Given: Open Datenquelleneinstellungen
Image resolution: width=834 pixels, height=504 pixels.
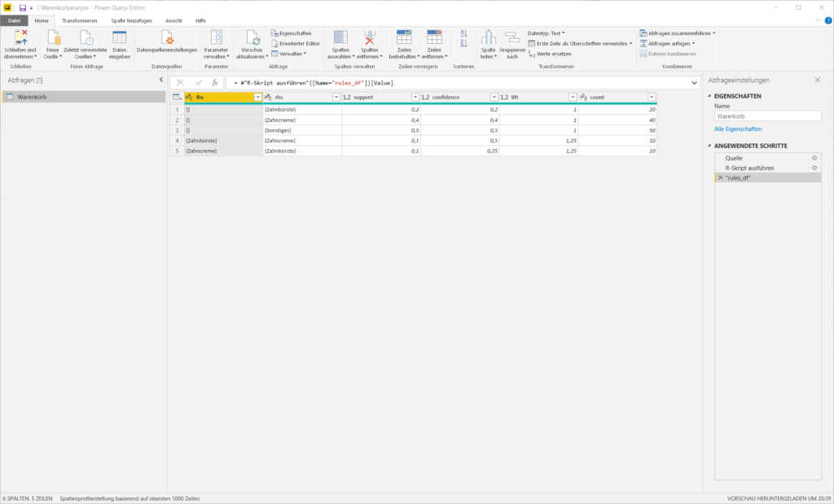Looking at the screenshot, I should coord(167,42).
